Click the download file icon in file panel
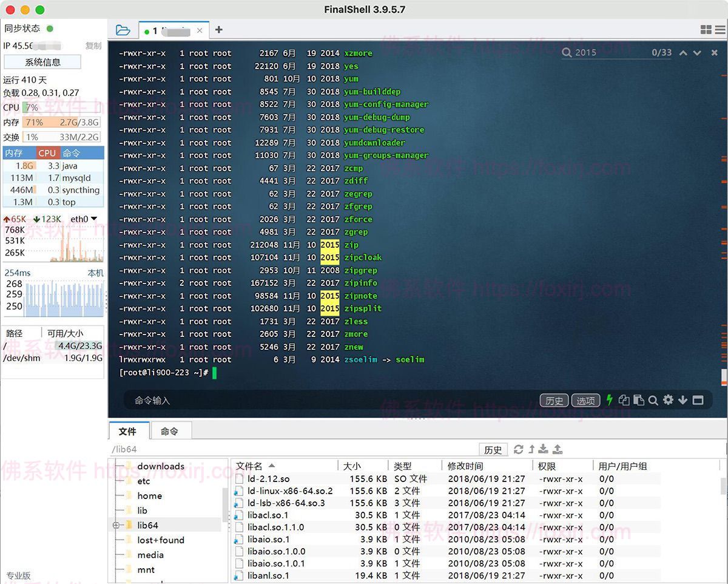Viewport: 728px width, 584px height. point(543,449)
